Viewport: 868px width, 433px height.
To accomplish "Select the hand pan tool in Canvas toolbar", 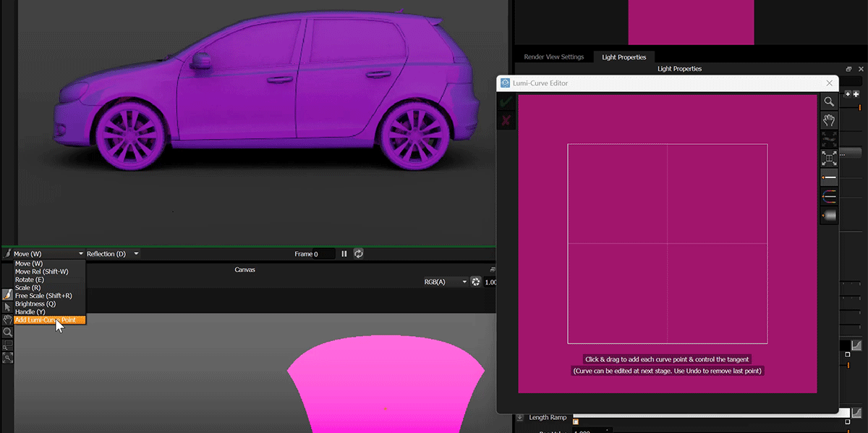I will coord(7,319).
